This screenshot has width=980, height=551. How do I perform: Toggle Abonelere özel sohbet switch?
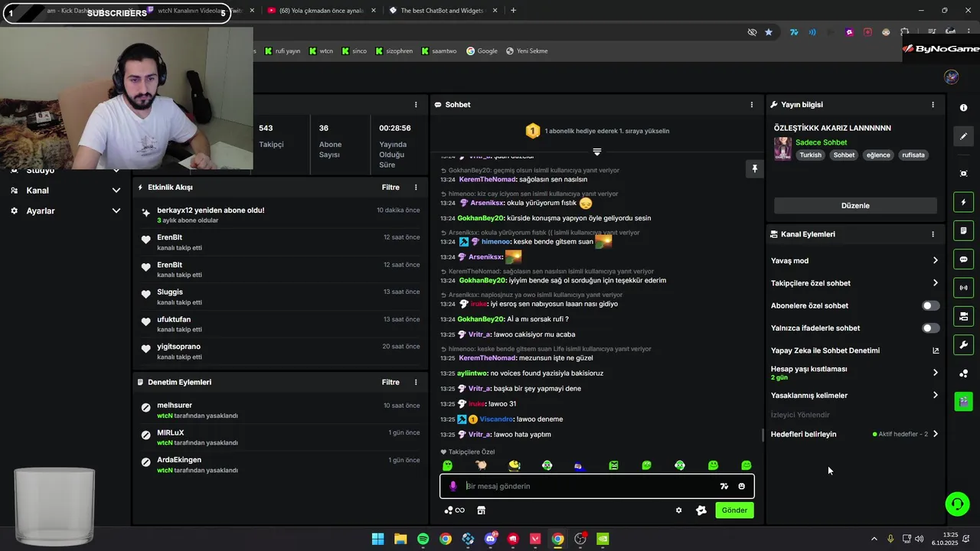pyautogui.click(x=930, y=305)
